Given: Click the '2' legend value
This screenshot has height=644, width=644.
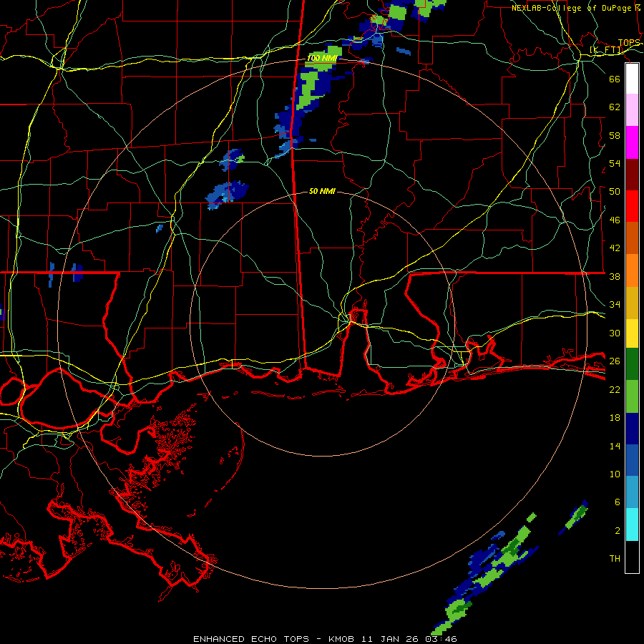Looking at the screenshot, I should 618,530.
